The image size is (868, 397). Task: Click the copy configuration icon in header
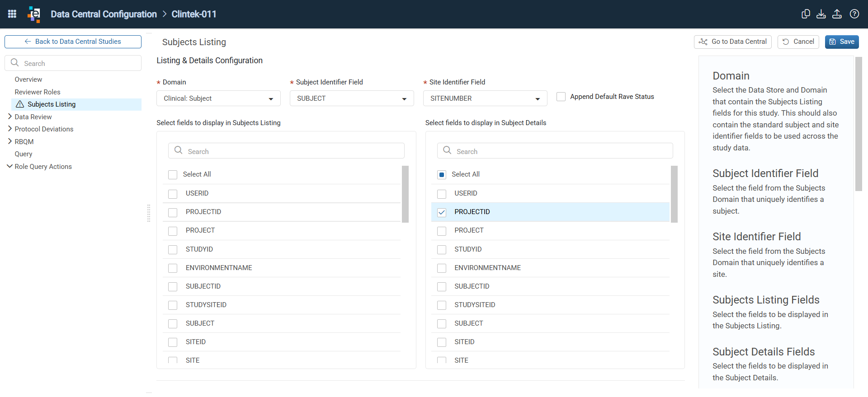click(806, 14)
